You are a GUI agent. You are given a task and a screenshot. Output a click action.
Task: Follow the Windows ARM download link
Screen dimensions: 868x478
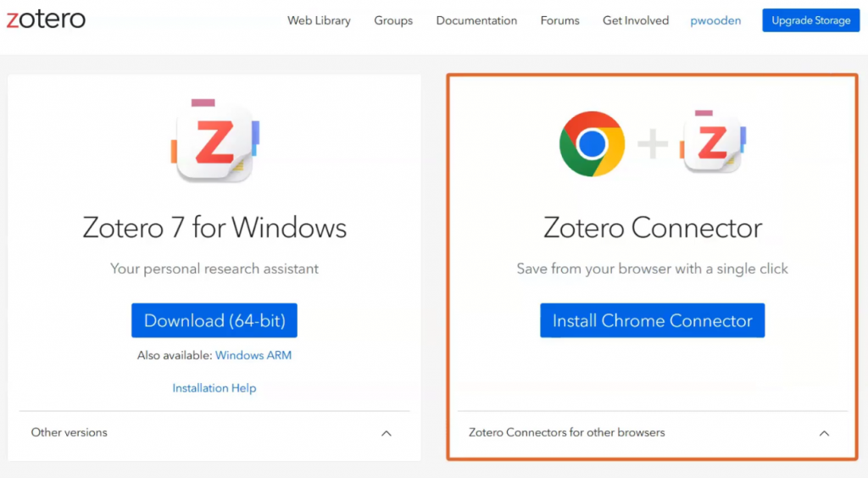(x=253, y=355)
